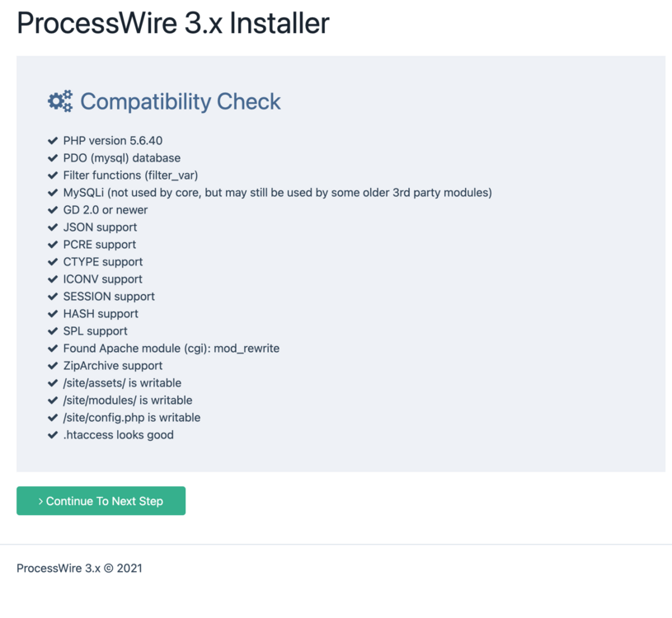Click the checkmark beside PHP version 5.6.40
Screen dimensions: 672x618
pyautogui.click(x=53, y=141)
